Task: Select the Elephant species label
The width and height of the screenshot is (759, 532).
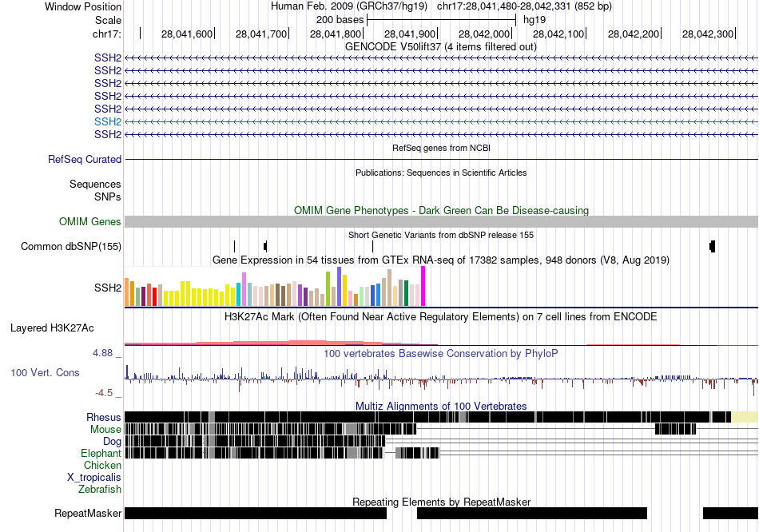Action: tap(101, 454)
